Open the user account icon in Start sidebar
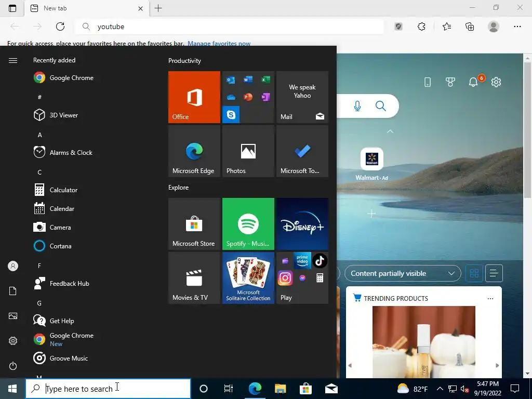The image size is (532, 399). 13,266
